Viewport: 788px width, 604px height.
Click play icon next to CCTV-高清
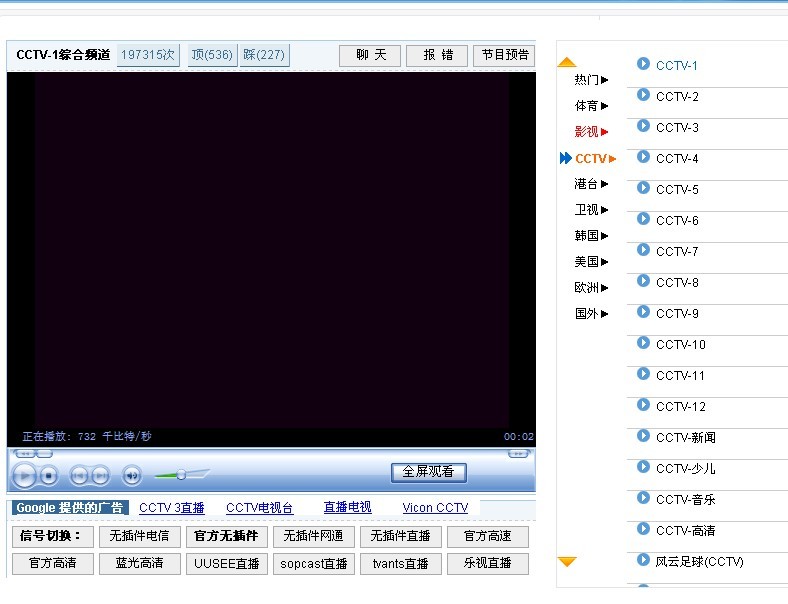pyautogui.click(x=643, y=529)
